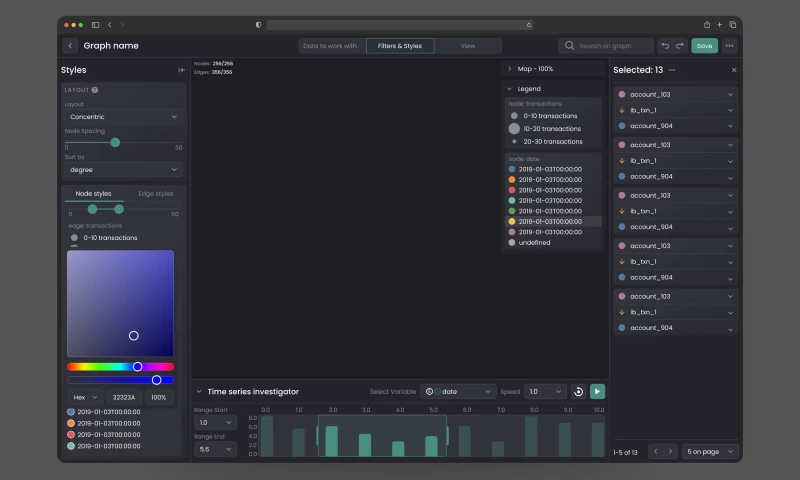Switch to the Data to work with tab
The height and width of the screenshot is (480, 800).
point(330,46)
